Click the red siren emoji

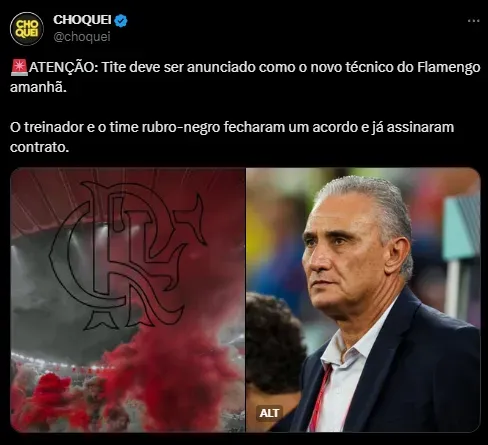click(x=19, y=67)
